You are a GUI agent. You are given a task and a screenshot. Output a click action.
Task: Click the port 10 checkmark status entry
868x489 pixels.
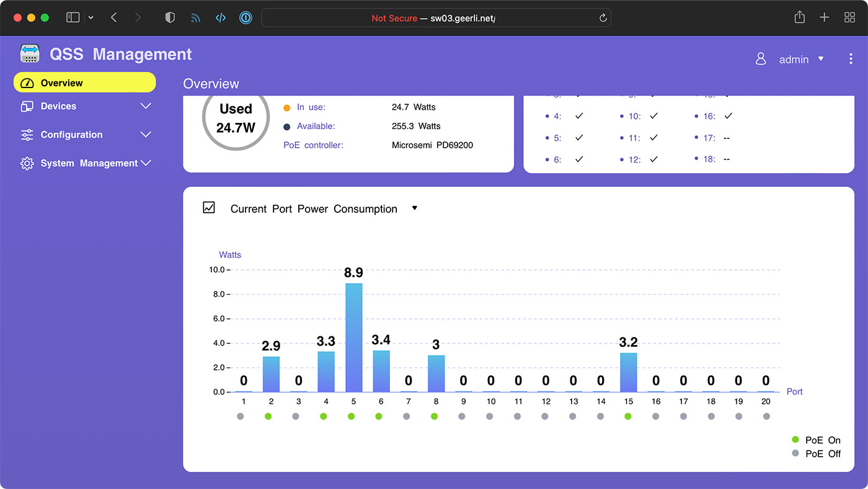(639, 116)
